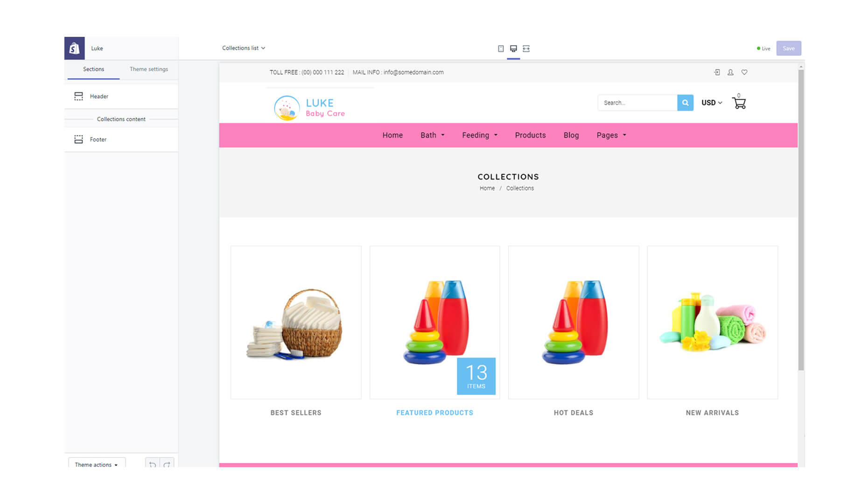Click the Save button

789,48
